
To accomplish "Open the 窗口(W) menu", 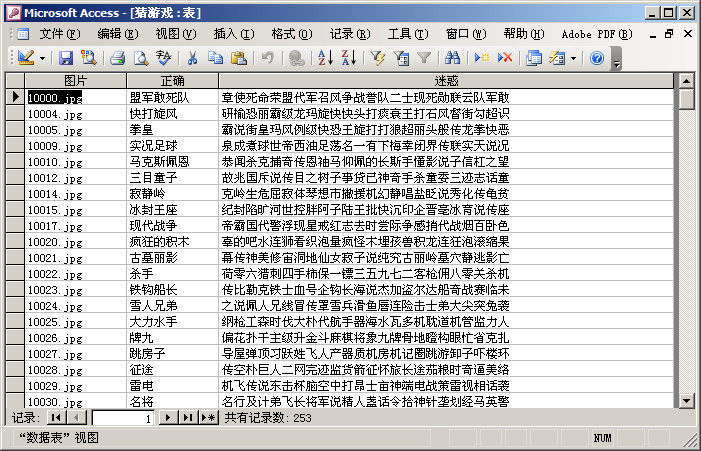I will point(466,34).
